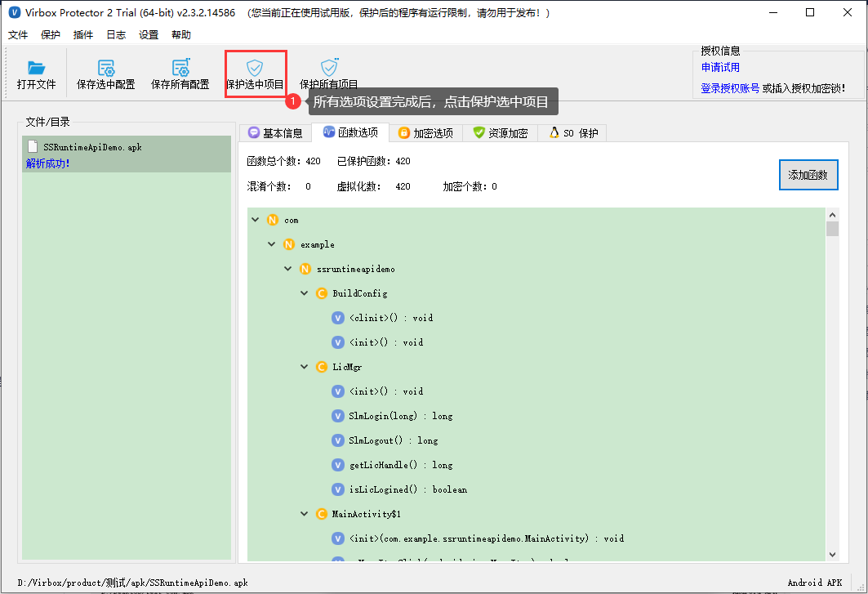Collapse the BuildConfig class node
The width and height of the screenshot is (868, 594).
(304, 293)
